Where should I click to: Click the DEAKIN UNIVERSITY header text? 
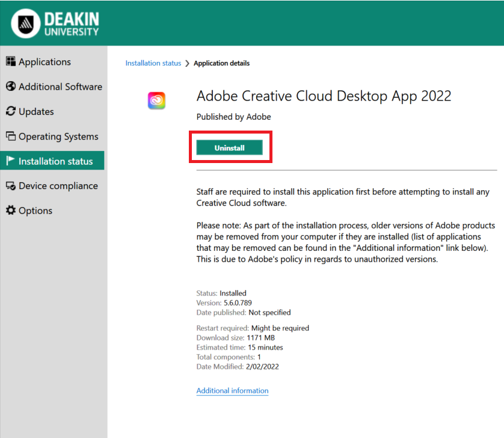coord(72,24)
